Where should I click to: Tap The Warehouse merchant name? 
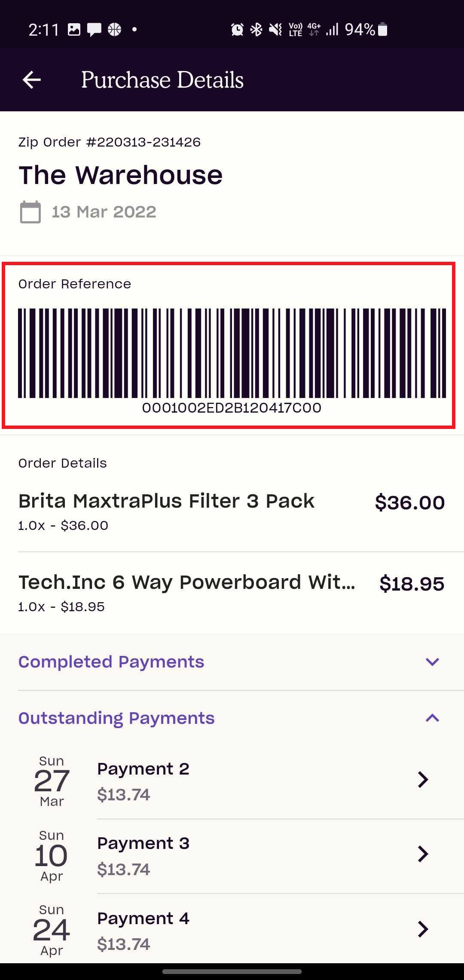(121, 175)
